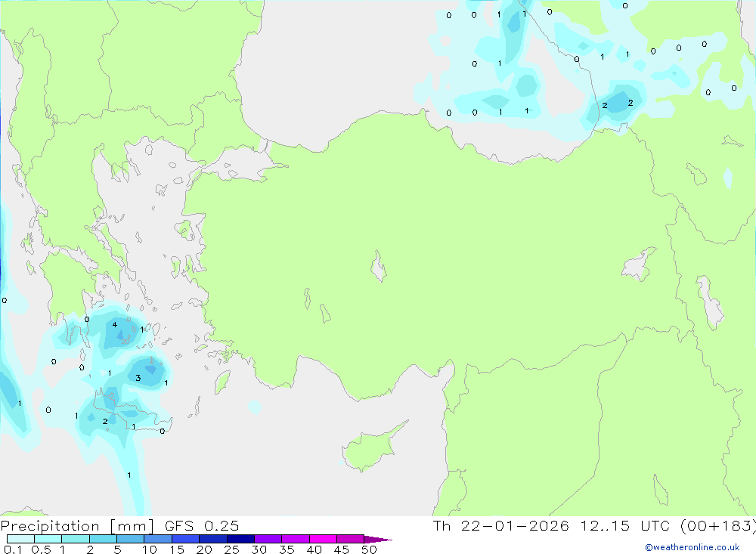Click the 'GFS 0.25' model label
Viewport: 756px width, 554px height.
coord(202,526)
